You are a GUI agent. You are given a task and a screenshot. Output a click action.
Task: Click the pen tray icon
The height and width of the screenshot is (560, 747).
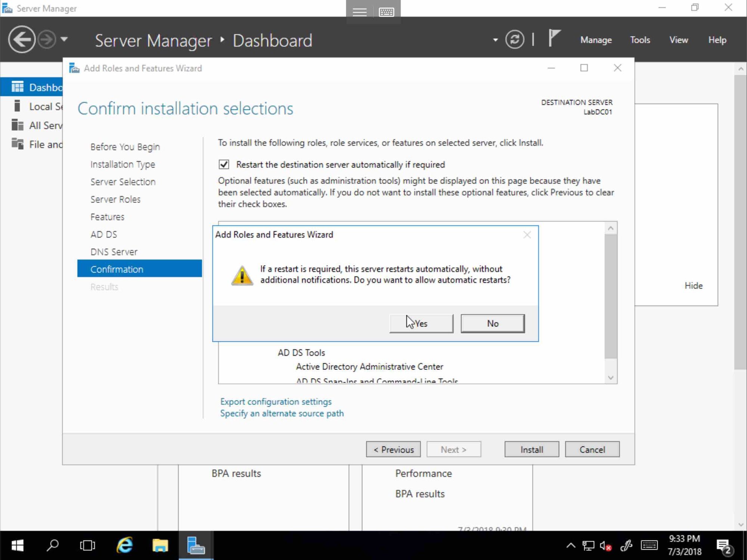click(626, 546)
